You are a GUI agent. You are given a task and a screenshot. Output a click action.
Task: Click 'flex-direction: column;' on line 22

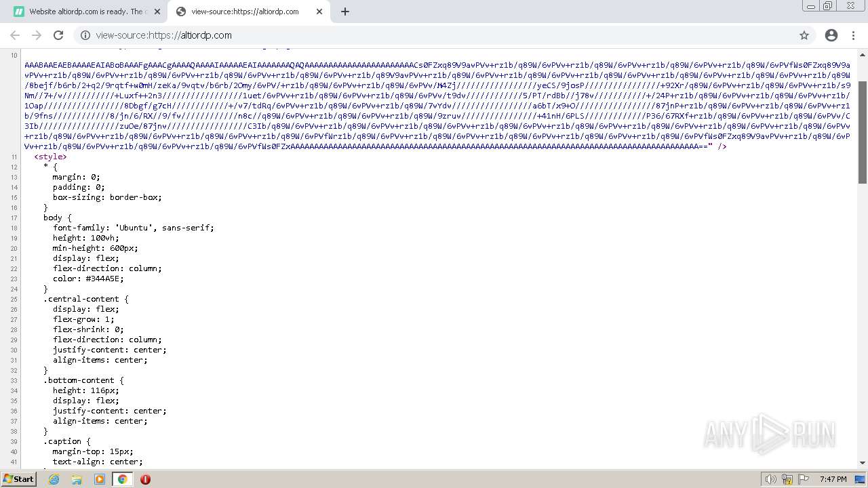pyautogui.click(x=107, y=268)
